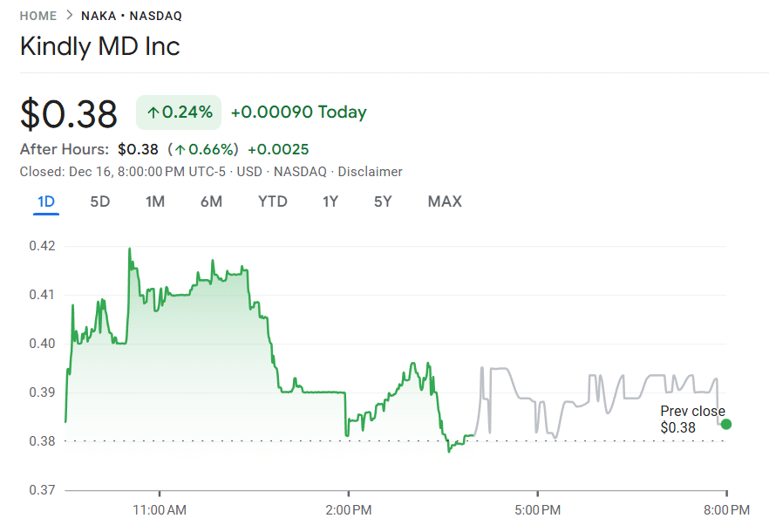Open the 1Y performance chart
This screenshot has width=769, height=532.
330,201
